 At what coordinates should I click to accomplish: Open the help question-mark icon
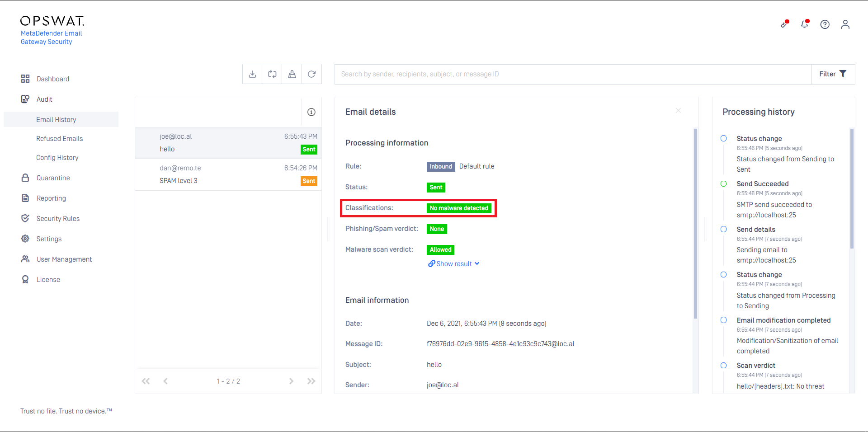coord(825,24)
